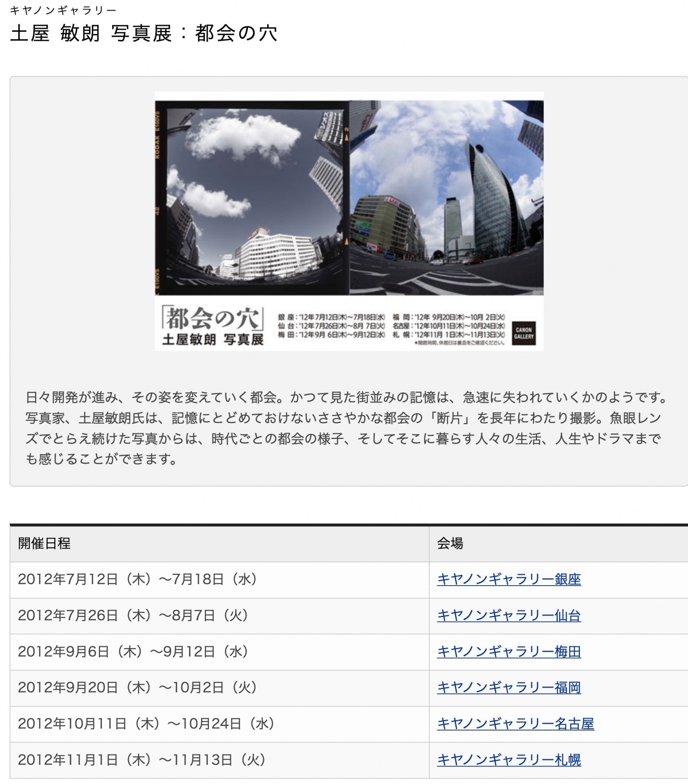Viewport: 688px width, 784px height.
Task: Click the CANON GALLERY logo in poster
Action: point(524,333)
